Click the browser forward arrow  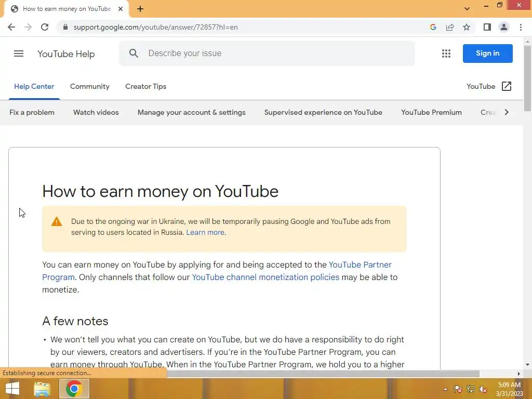point(28,27)
